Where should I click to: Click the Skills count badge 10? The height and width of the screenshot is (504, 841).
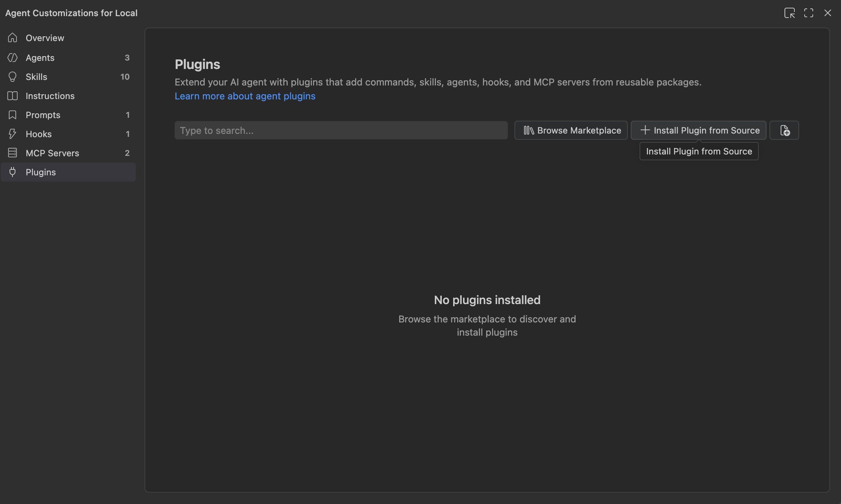[125, 77]
